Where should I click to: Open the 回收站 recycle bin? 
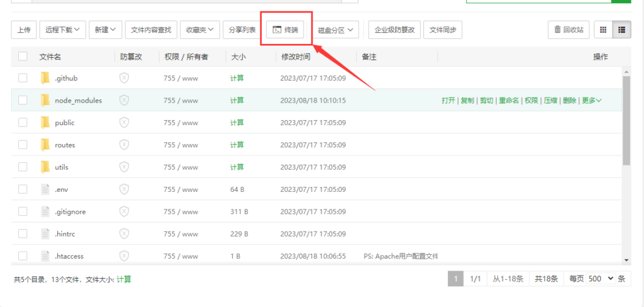coord(569,30)
